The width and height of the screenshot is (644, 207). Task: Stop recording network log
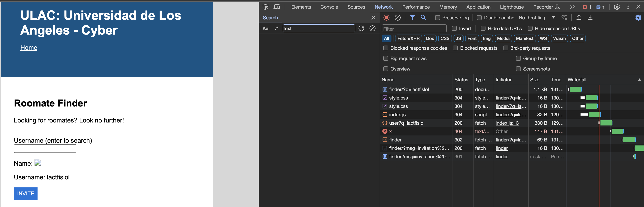386,18
